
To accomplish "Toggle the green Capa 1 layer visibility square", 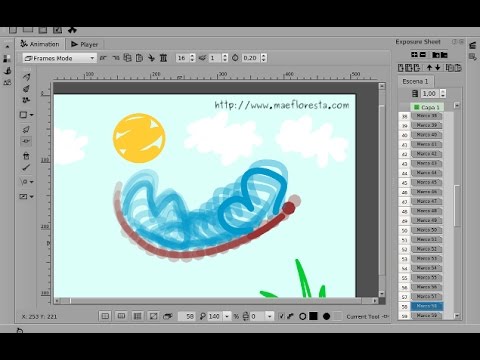I will coord(416,107).
